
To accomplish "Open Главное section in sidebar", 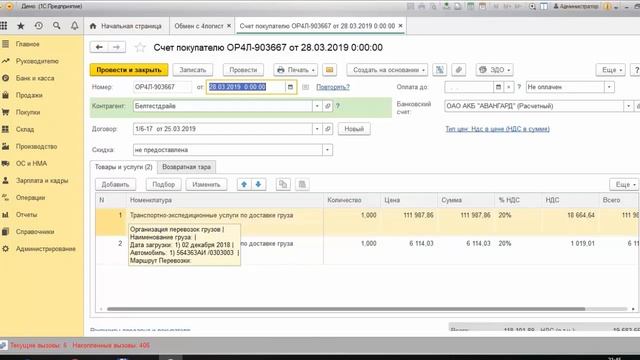I will tap(27, 44).
